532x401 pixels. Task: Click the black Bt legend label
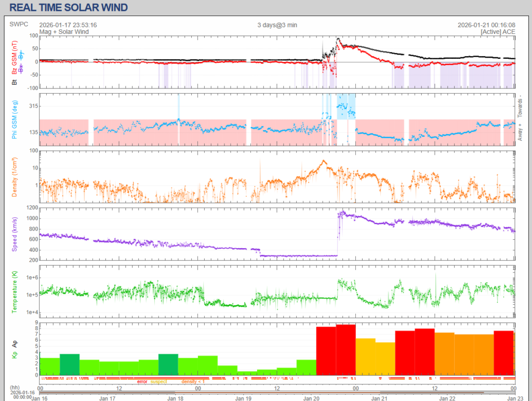coord(15,82)
